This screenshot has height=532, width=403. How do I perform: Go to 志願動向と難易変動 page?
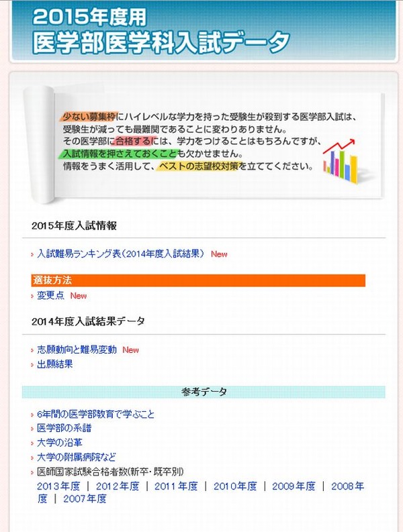[77, 350]
